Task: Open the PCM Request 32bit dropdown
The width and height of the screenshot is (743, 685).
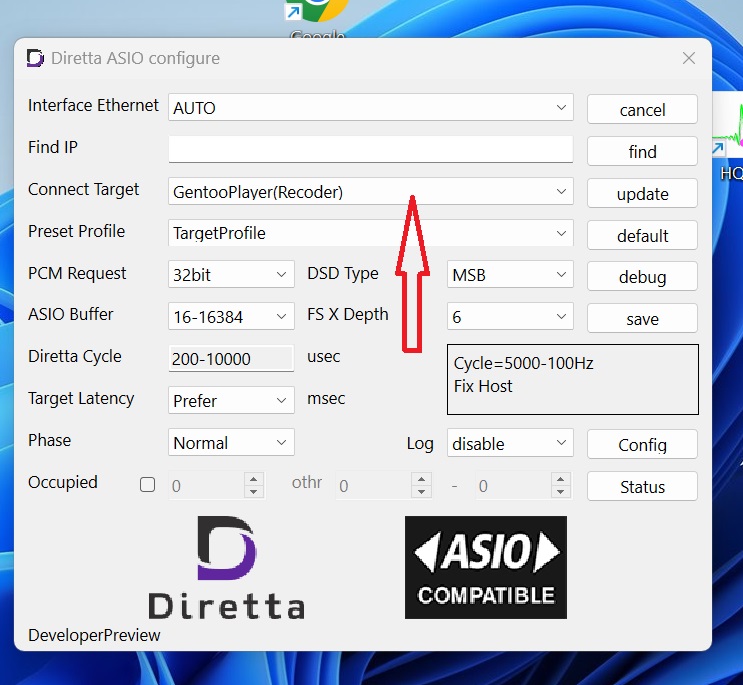Action: pyautogui.click(x=231, y=274)
